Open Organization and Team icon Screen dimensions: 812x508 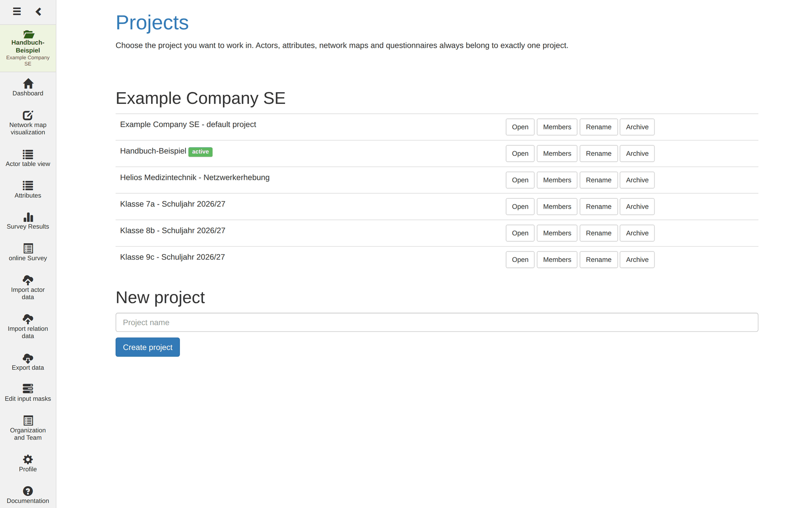pos(28,420)
